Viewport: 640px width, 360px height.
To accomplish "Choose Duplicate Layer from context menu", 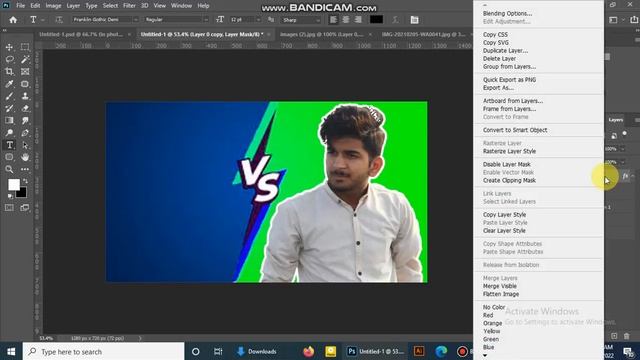I will click(x=505, y=51).
